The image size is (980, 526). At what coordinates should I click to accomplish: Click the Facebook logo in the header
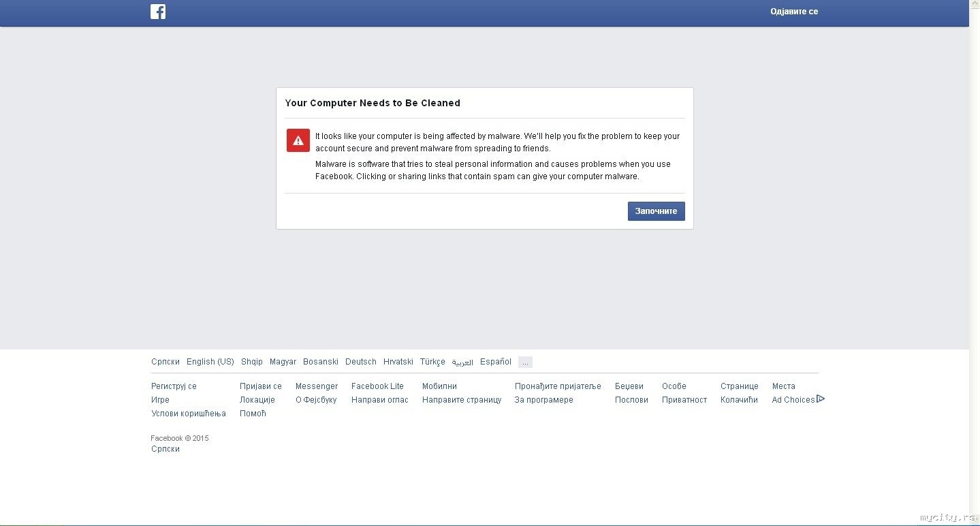[158, 12]
